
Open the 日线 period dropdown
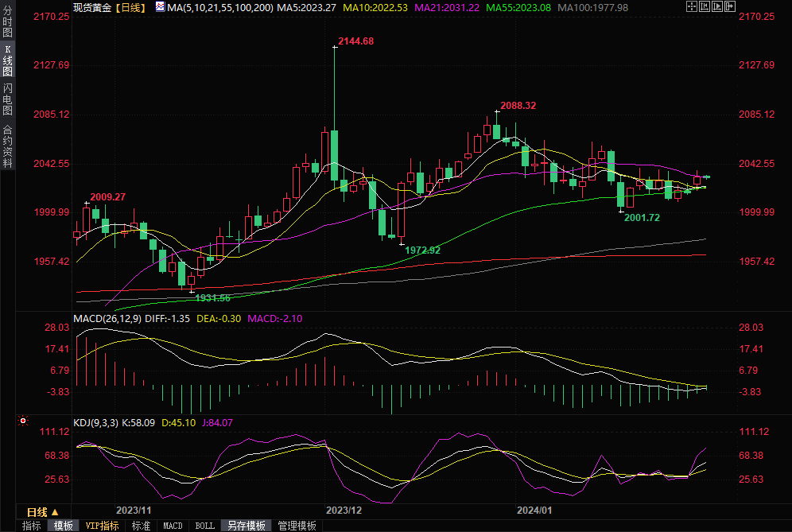(41, 511)
